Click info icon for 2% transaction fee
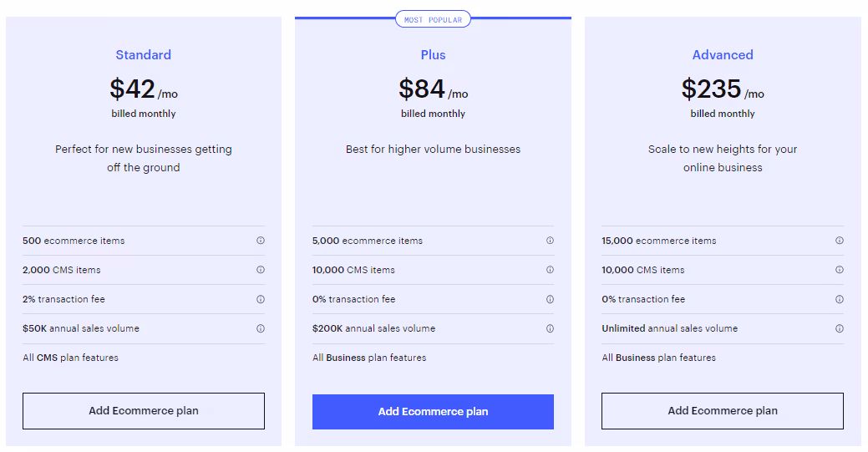Screen dimensions: 868x452 tap(260, 299)
